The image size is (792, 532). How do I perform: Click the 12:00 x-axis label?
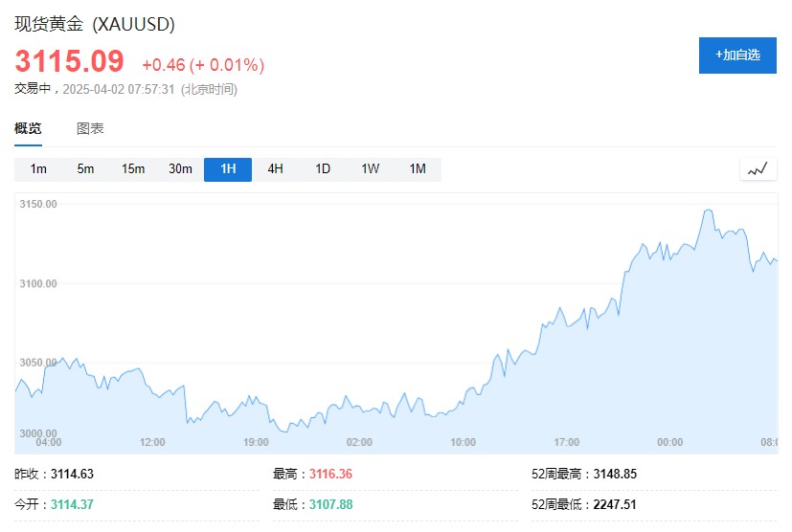click(152, 442)
